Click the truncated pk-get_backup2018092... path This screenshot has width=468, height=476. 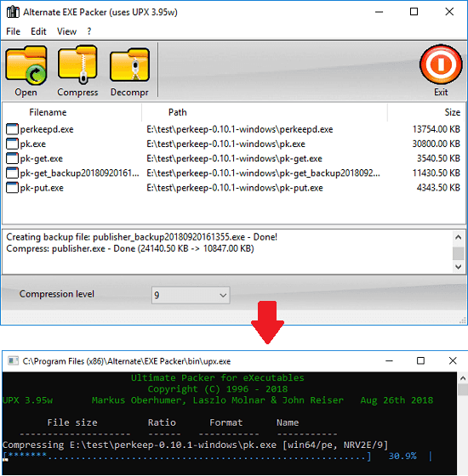click(263, 173)
